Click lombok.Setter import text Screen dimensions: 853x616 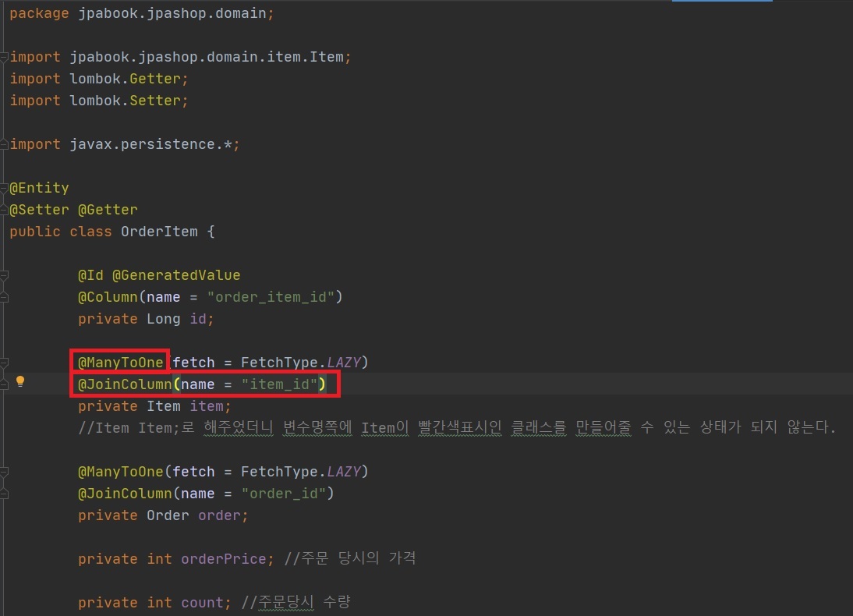point(125,101)
